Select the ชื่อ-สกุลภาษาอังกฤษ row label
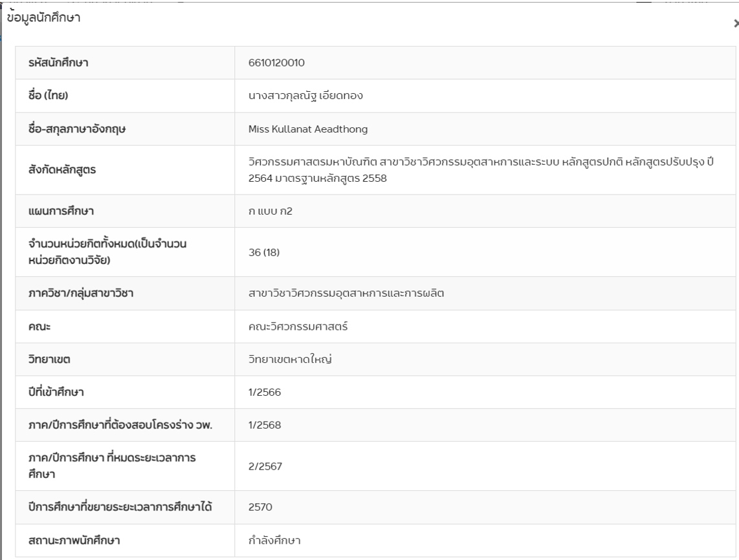 pyautogui.click(x=78, y=129)
